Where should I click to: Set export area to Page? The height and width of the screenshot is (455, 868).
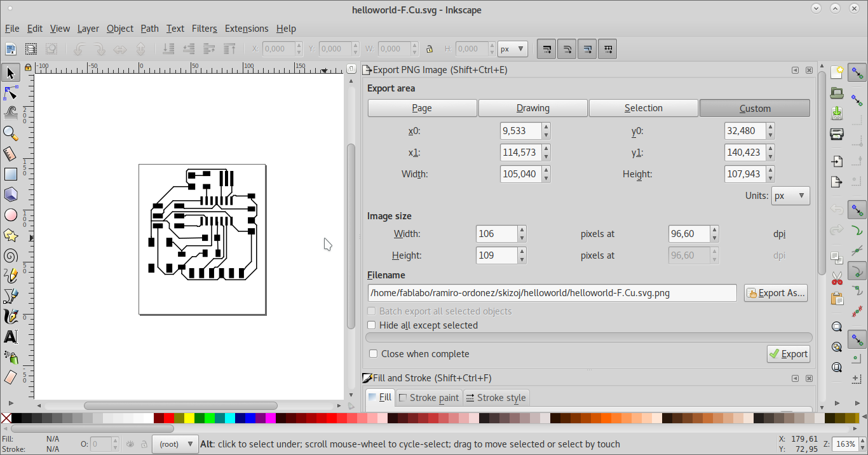point(422,108)
